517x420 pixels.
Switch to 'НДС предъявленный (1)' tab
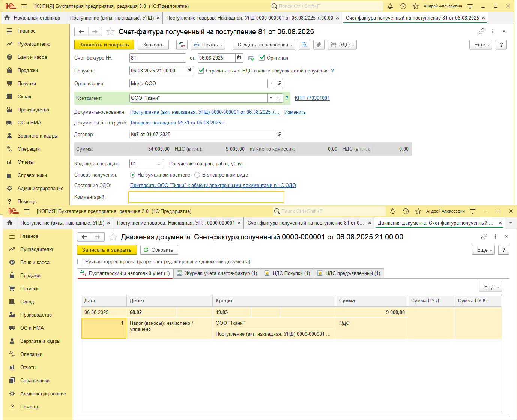point(349,273)
